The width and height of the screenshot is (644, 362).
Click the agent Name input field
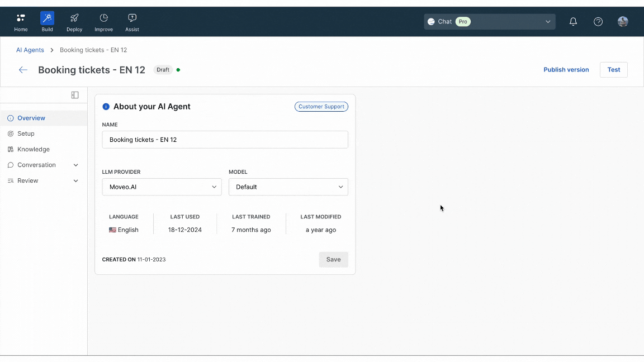225,140
